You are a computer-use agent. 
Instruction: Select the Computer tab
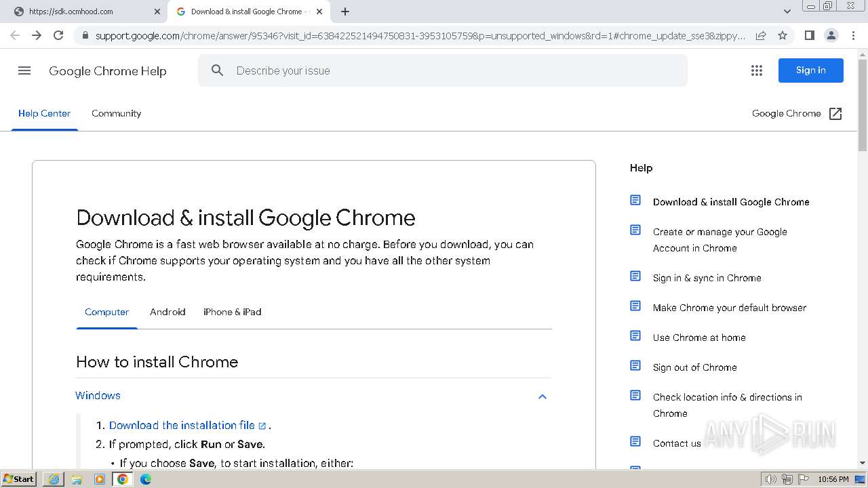pyautogui.click(x=106, y=312)
